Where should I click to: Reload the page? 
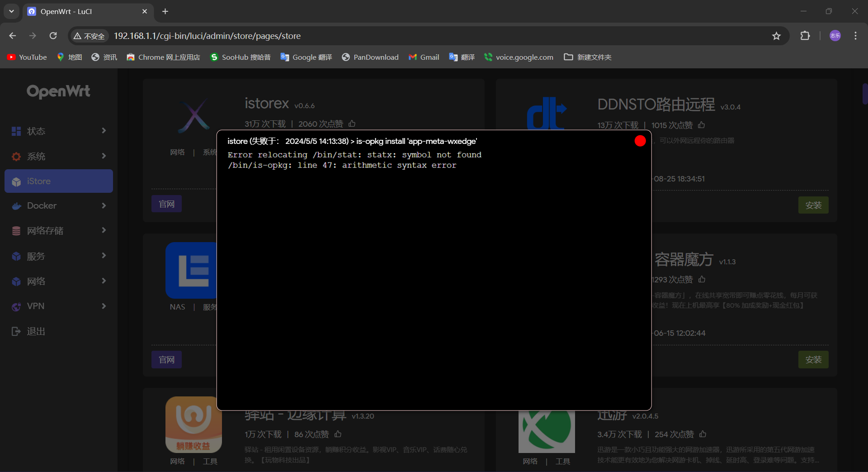pyautogui.click(x=53, y=36)
